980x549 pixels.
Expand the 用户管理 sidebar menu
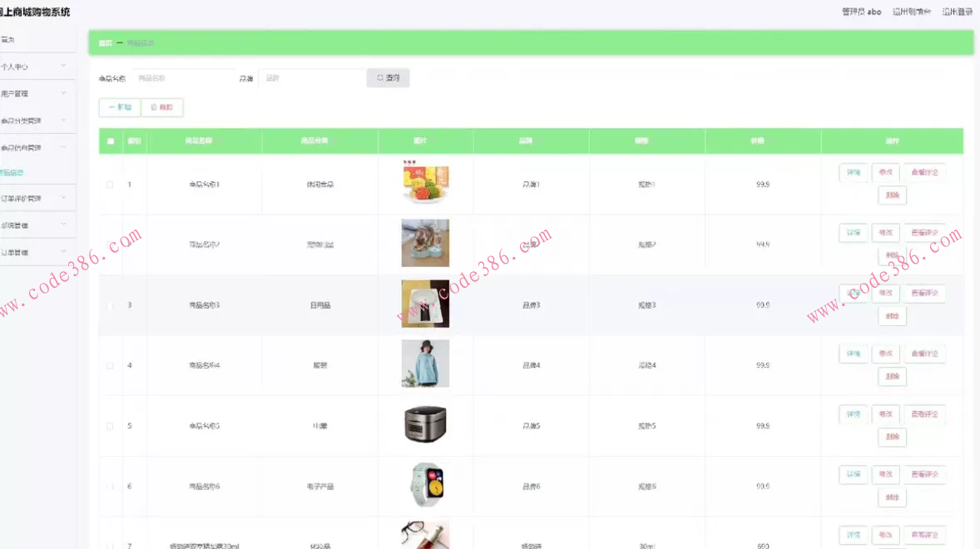pos(34,94)
